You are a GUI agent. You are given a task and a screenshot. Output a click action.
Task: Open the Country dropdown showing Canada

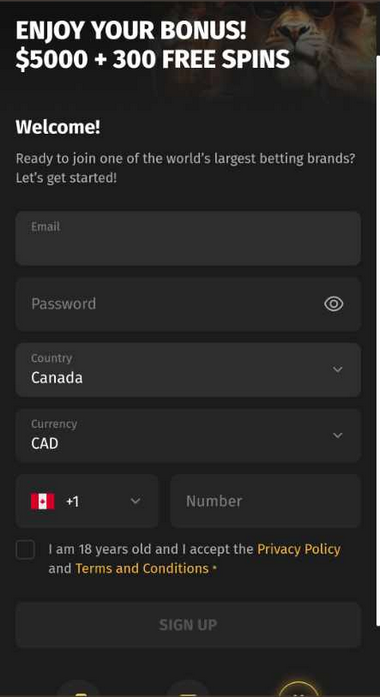tap(188, 370)
